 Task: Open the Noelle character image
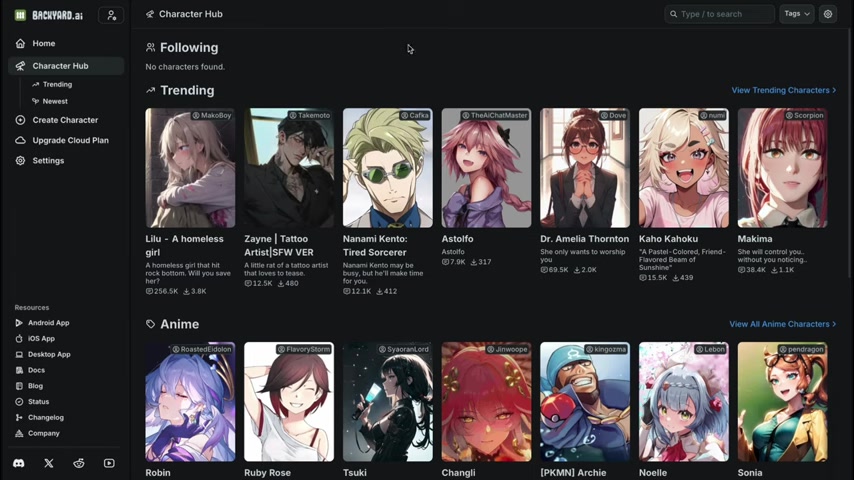[684, 402]
